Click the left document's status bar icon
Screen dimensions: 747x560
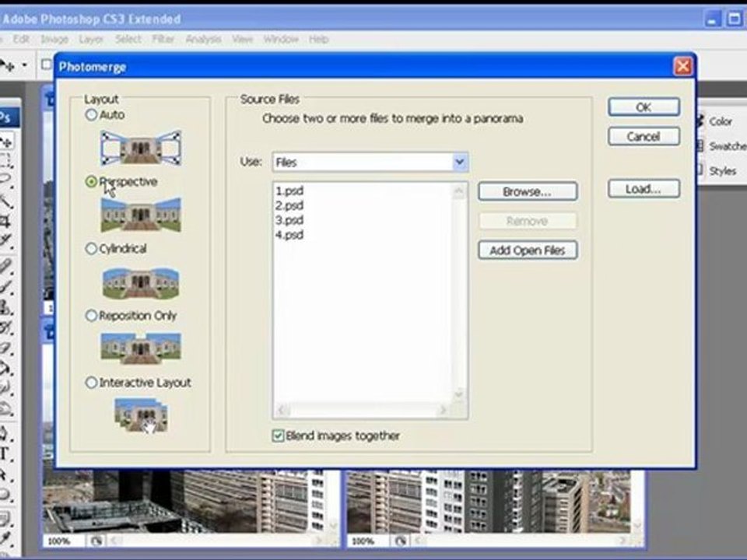coord(96,541)
